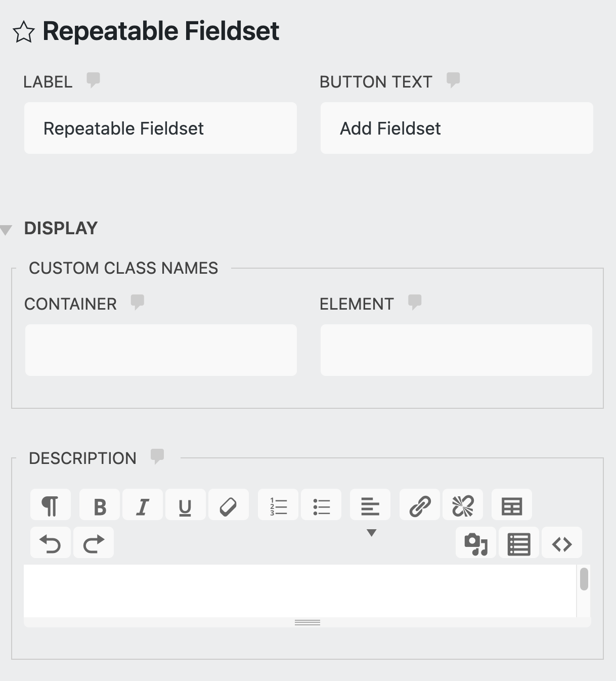Screen dimensions: 616x681
Task: Click the Label input field
Action: point(160,129)
